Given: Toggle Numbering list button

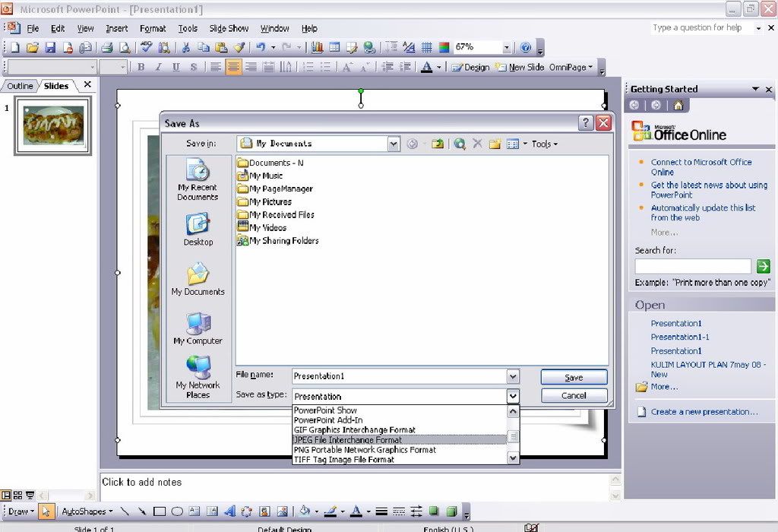Looking at the screenshot, I should 308,67.
